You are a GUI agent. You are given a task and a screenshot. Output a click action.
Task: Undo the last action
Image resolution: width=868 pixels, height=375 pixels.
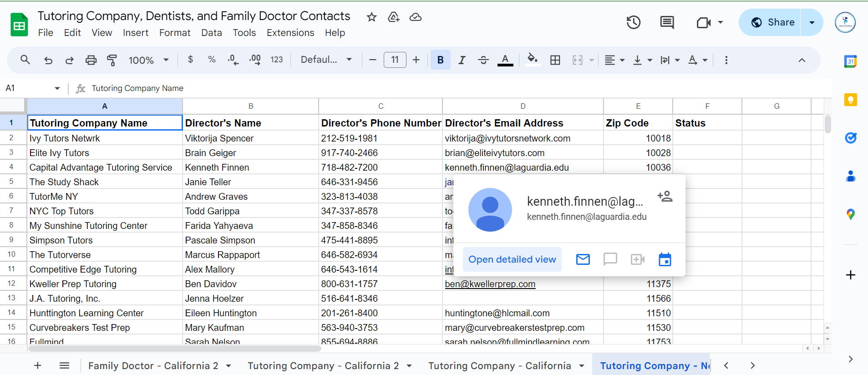[x=48, y=60]
